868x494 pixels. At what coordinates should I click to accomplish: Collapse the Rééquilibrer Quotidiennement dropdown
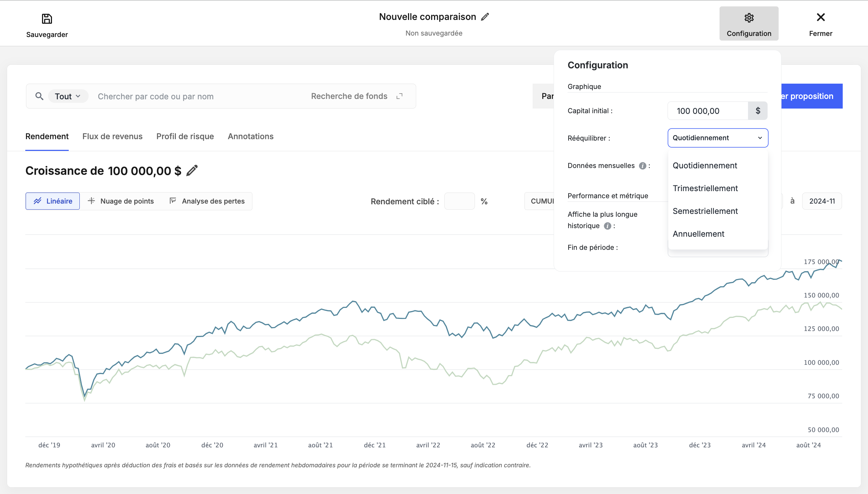pyautogui.click(x=718, y=138)
